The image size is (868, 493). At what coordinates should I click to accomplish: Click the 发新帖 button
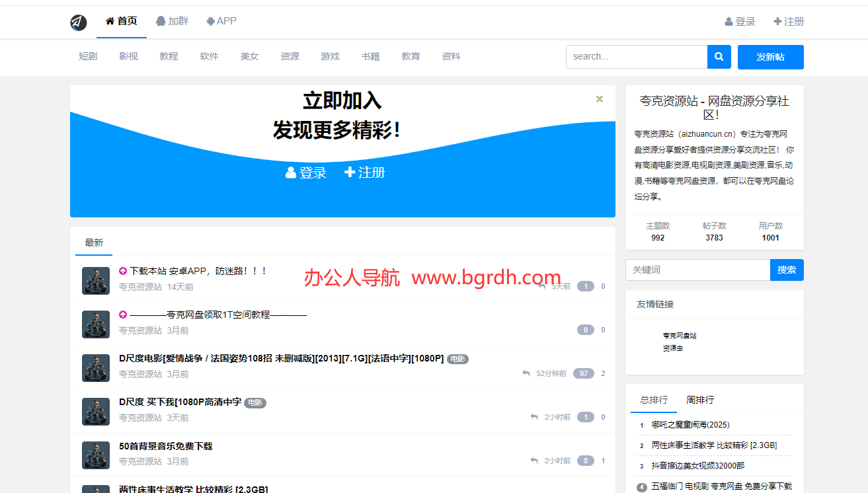pos(770,57)
